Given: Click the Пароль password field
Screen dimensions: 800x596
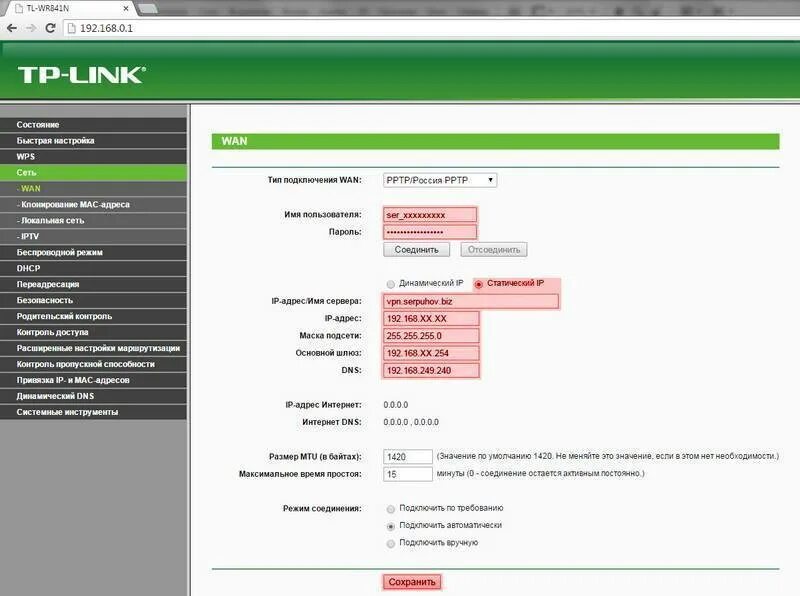Looking at the screenshot, I should click(430, 232).
